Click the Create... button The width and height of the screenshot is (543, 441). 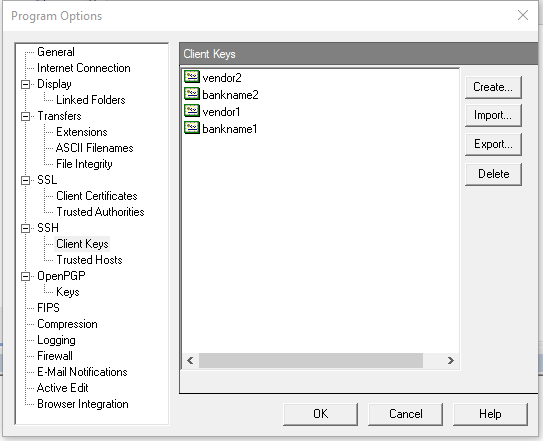(493, 87)
